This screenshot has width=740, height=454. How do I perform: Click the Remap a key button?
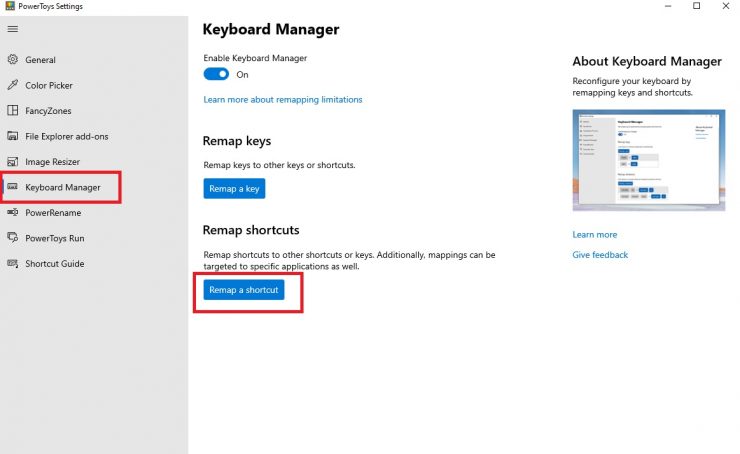234,188
